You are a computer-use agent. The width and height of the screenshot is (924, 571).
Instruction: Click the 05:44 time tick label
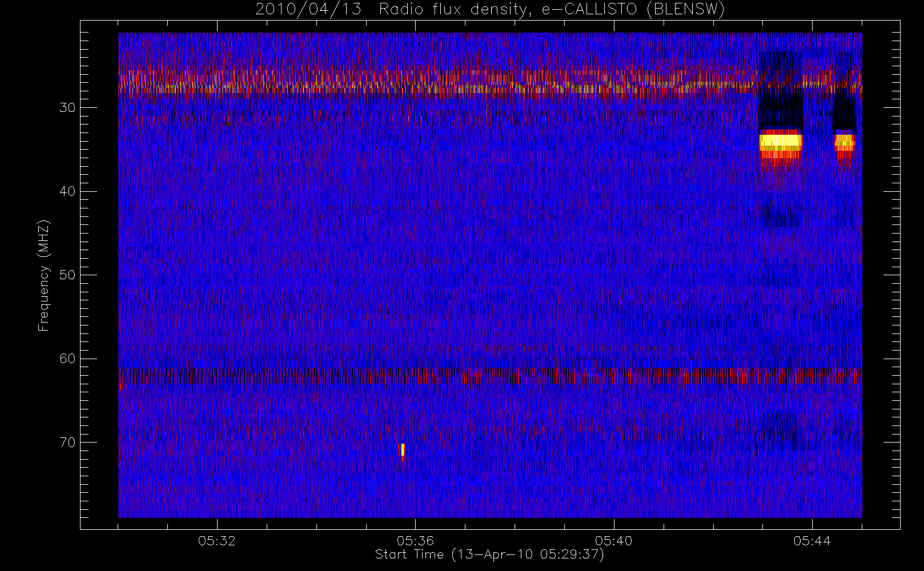click(811, 541)
